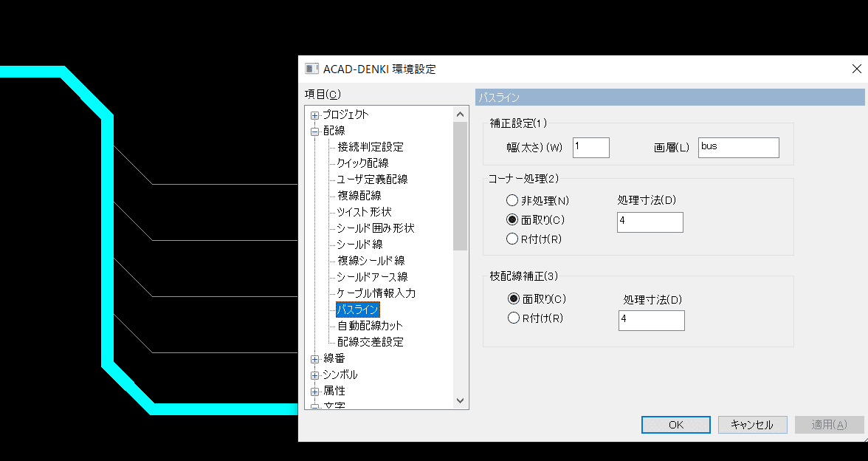Choose シールド線 in the tree

(360, 244)
